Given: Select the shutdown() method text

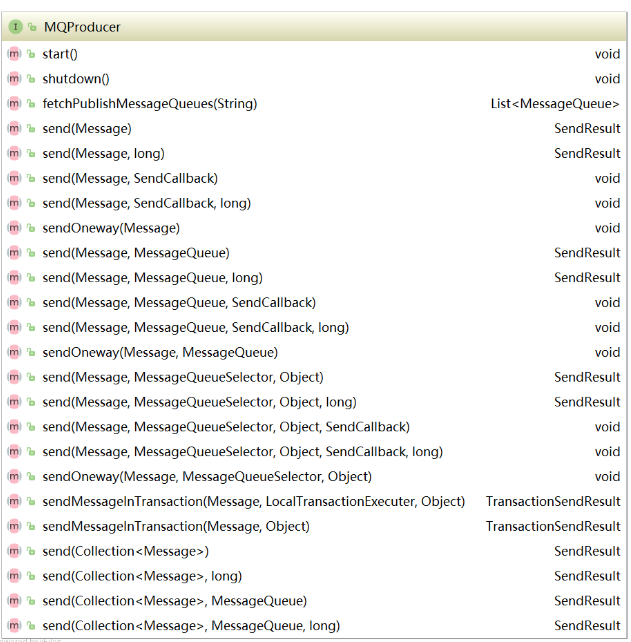Looking at the screenshot, I should [x=76, y=79].
